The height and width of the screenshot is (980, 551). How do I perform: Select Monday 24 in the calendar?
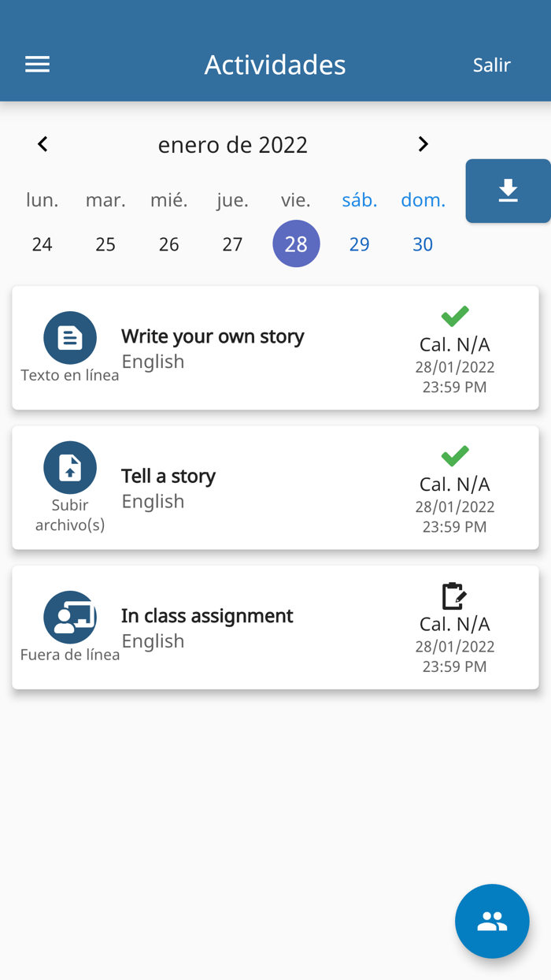(x=43, y=244)
